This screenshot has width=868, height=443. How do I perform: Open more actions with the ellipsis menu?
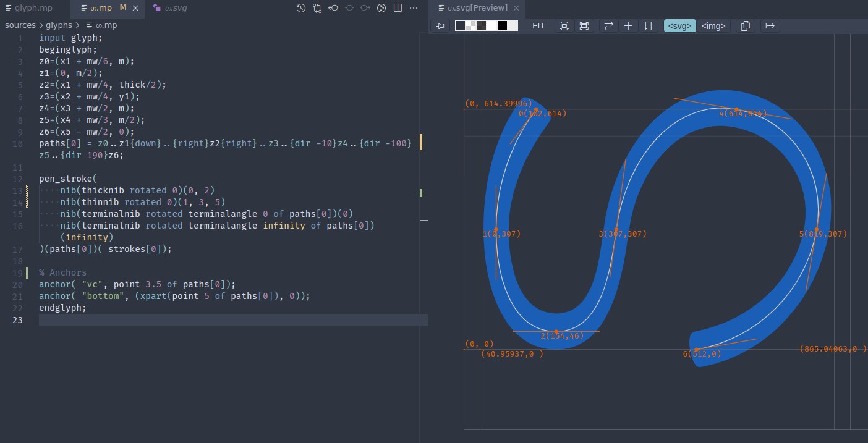(413, 8)
